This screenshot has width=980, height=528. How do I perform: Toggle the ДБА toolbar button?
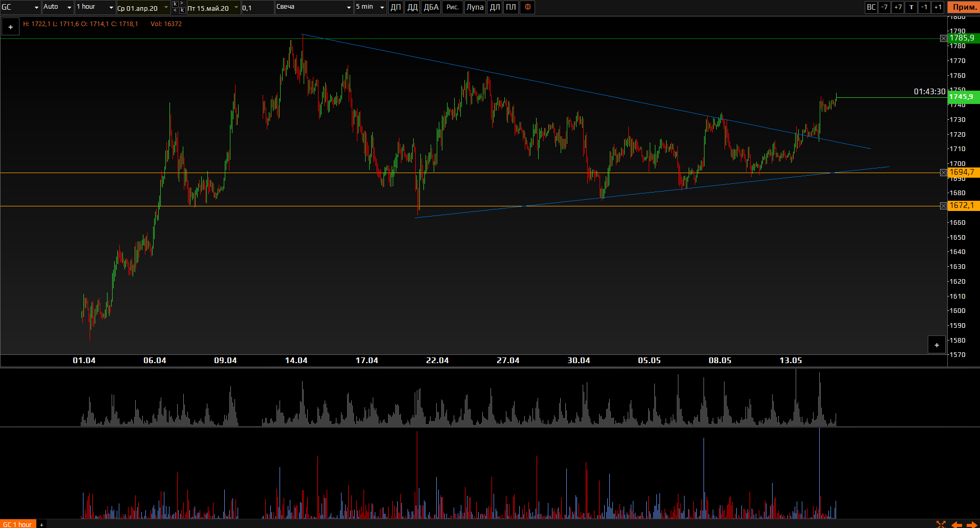[431, 7]
